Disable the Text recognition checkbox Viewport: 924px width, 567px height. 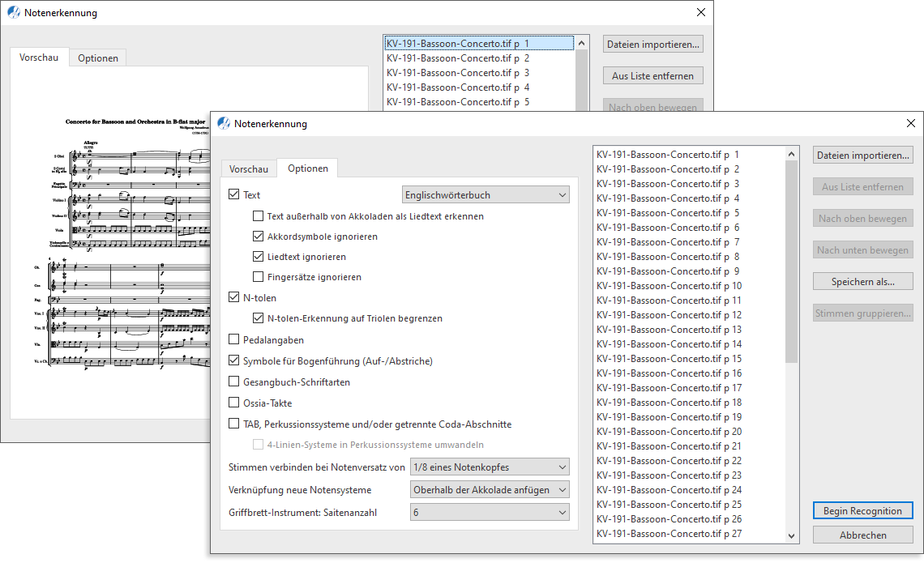[234, 194]
